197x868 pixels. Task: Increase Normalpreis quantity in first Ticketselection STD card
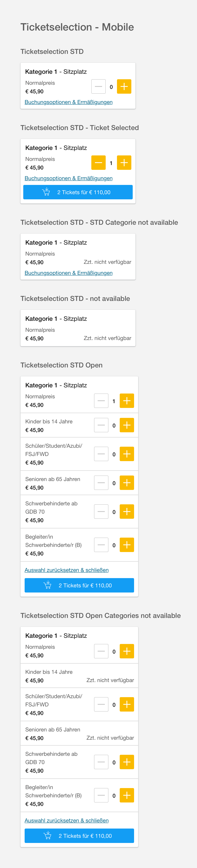point(124,87)
